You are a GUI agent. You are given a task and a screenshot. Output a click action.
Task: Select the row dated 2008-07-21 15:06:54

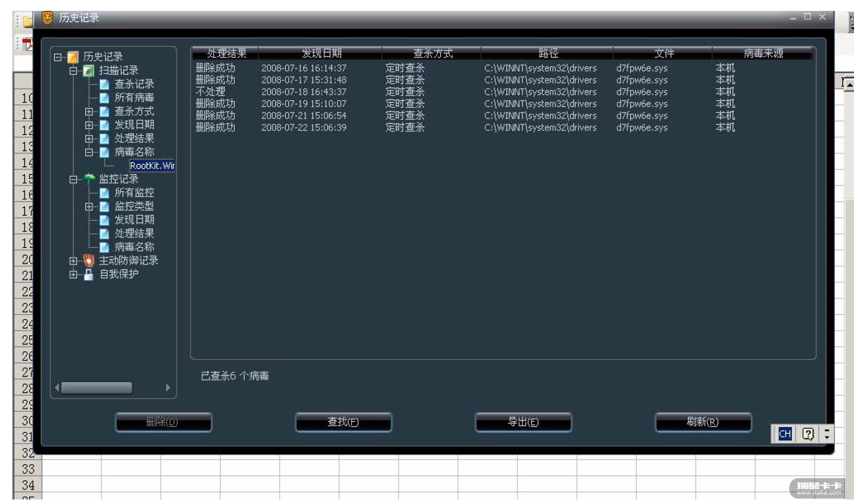pyautogui.click(x=503, y=116)
